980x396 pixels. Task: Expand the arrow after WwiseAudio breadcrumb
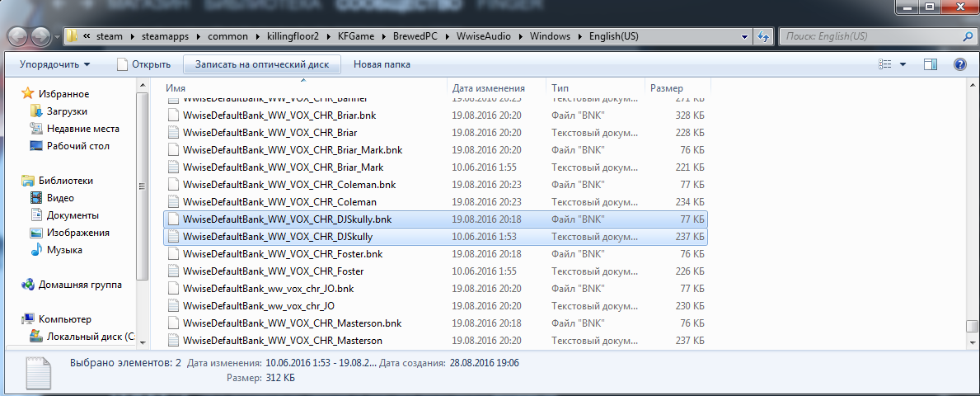[x=520, y=36]
